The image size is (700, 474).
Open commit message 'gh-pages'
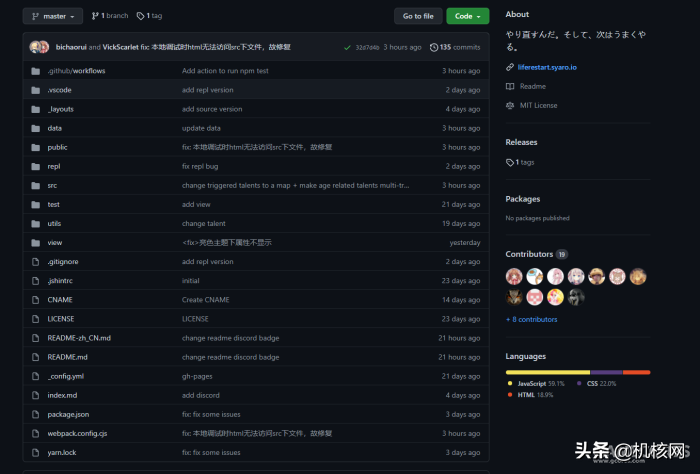pyautogui.click(x=197, y=376)
